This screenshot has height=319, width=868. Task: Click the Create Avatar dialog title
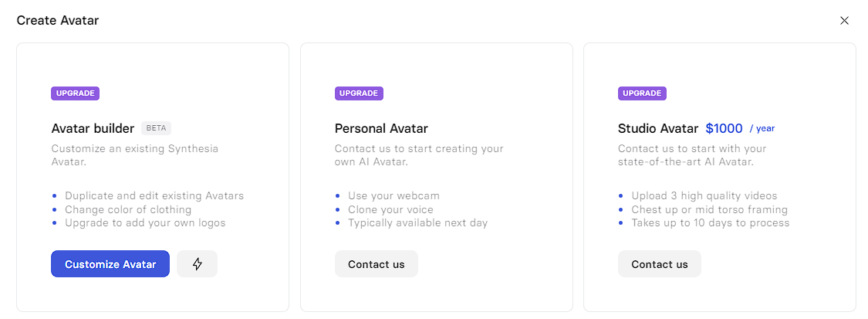tap(58, 21)
